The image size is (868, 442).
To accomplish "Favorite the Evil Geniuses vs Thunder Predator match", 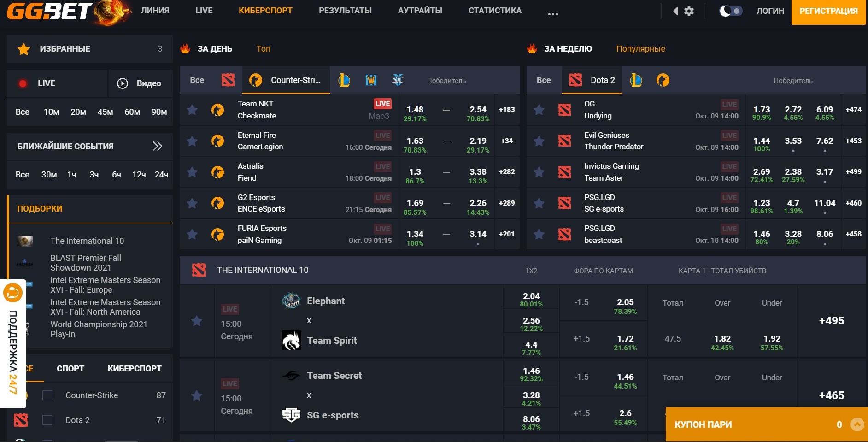I will [x=539, y=141].
